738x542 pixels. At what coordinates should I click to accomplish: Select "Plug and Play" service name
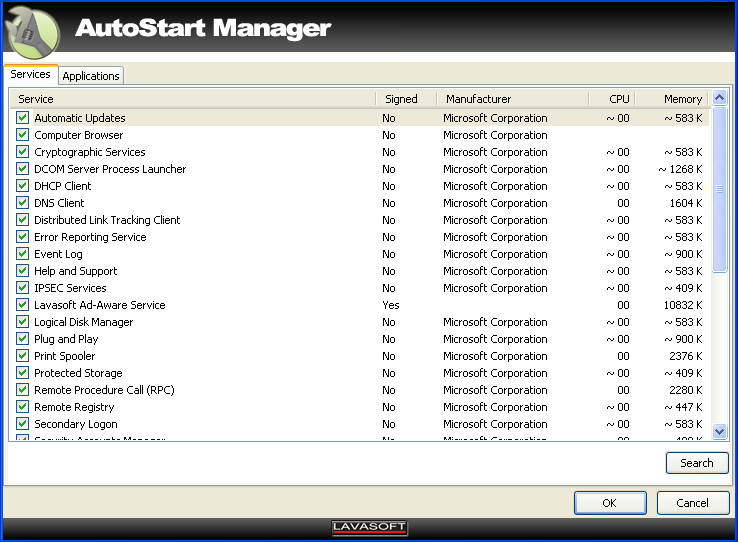[x=66, y=339]
